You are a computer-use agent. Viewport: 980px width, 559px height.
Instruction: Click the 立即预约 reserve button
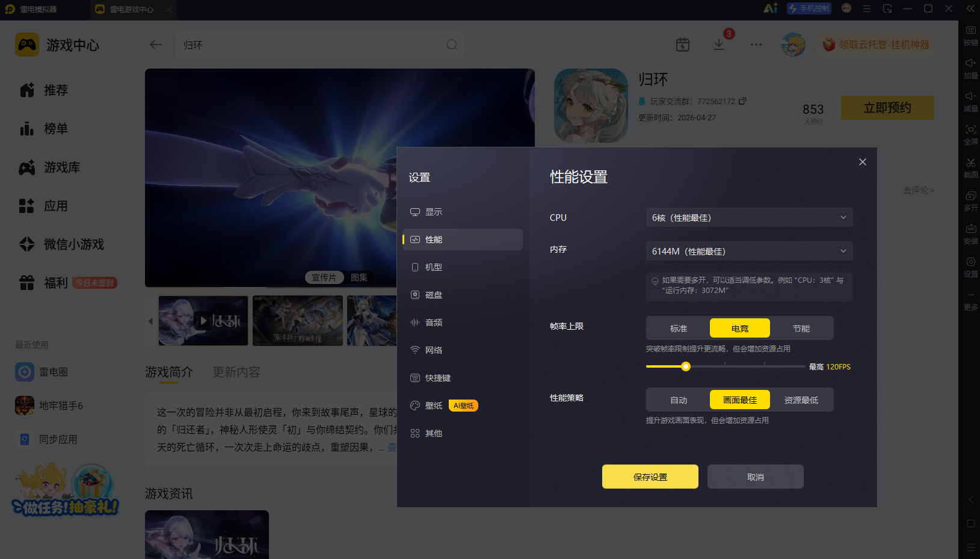point(887,108)
